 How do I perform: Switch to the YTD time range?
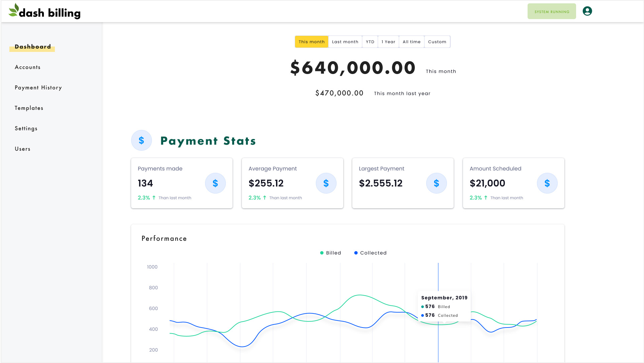(370, 42)
